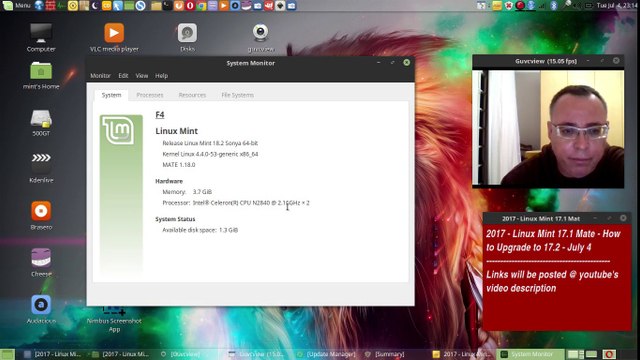Open the View menu in System Monitor

click(142, 76)
